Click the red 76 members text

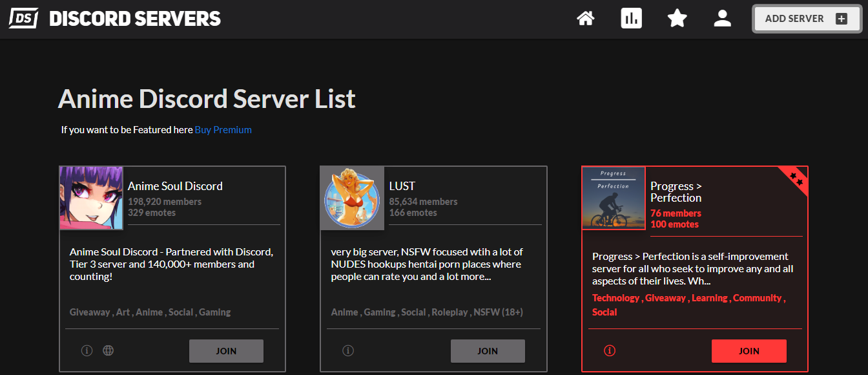point(676,213)
